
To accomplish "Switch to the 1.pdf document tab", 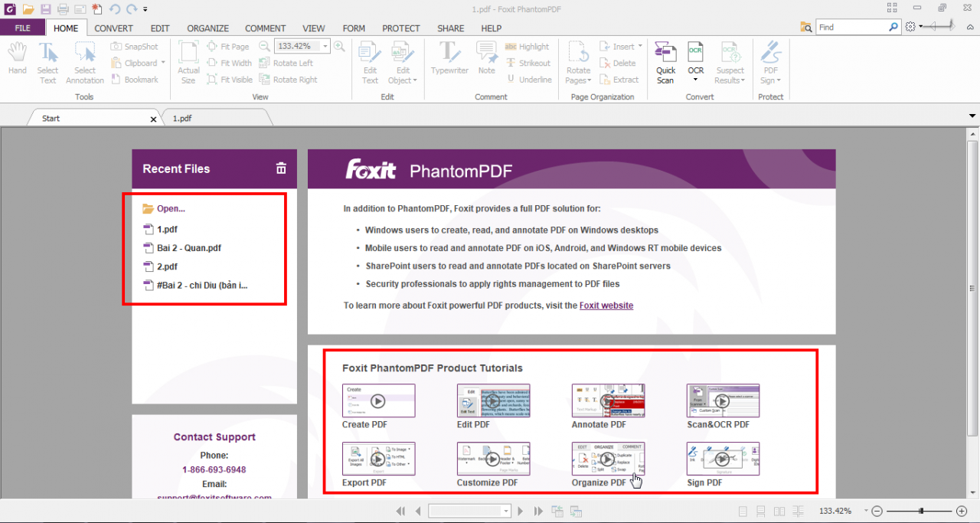I will (182, 119).
